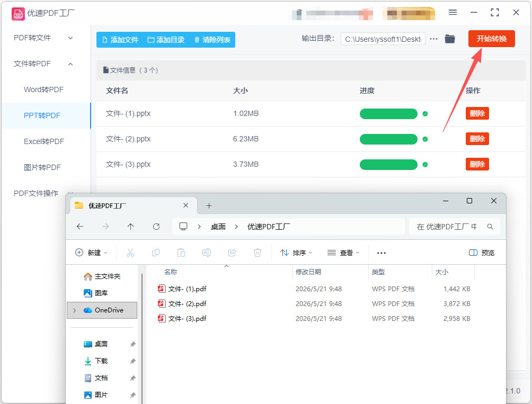532x404 pixels.
Task: Open the see-more ellipsis in Explorer toolbar
Action: pyautogui.click(x=382, y=253)
